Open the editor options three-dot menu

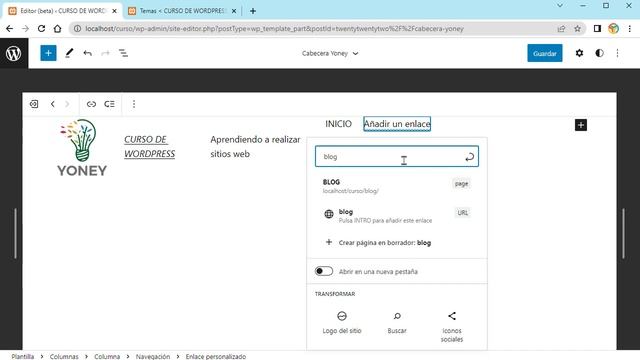tap(618, 53)
